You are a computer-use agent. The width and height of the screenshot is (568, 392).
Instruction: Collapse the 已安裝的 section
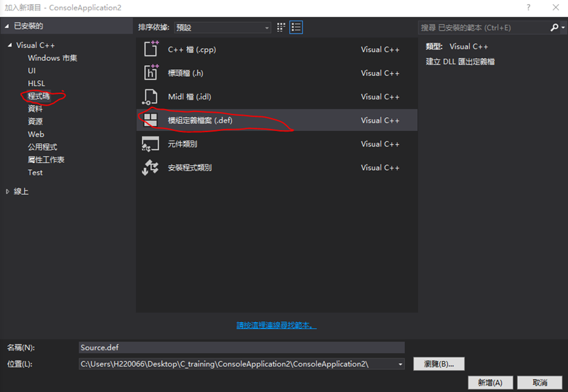click(x=7, y=26)
